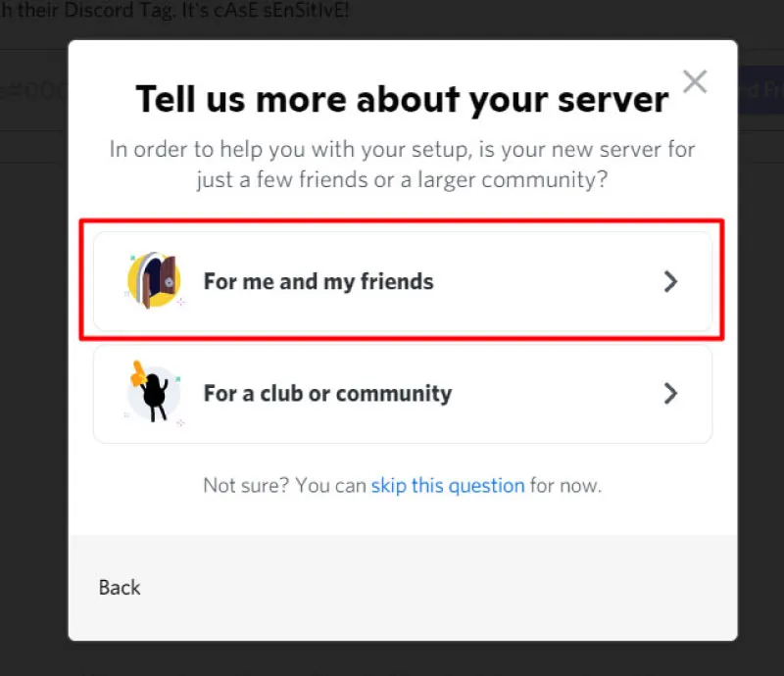
Task: Click the setup description paragraph text
Action: (x=402, y=165)
